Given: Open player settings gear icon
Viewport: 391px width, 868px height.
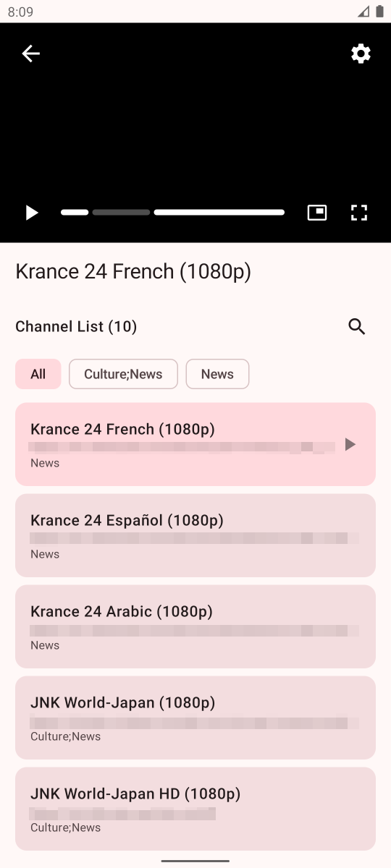Looking at the screenshot, I should tap(361, 54).
